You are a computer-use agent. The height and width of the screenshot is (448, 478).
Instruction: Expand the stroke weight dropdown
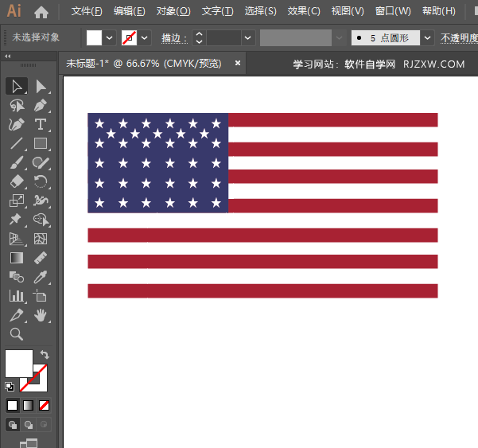[248, 37]
